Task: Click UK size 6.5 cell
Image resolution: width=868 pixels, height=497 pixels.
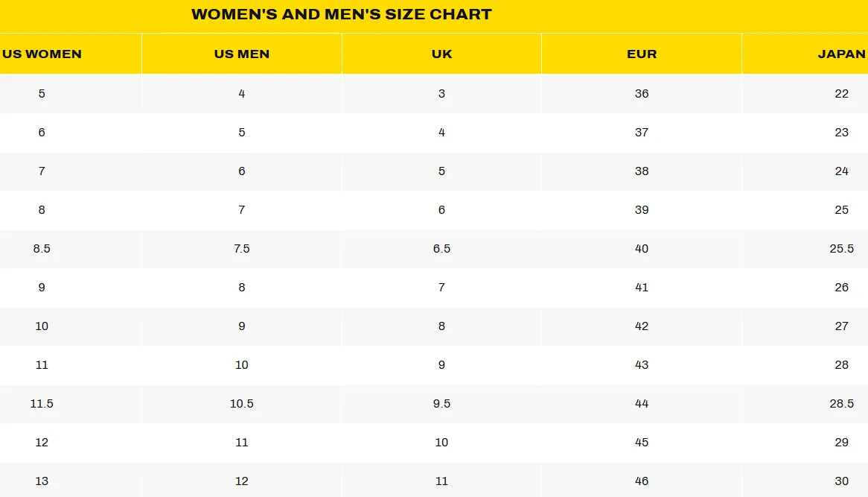Action: [441, 249]
